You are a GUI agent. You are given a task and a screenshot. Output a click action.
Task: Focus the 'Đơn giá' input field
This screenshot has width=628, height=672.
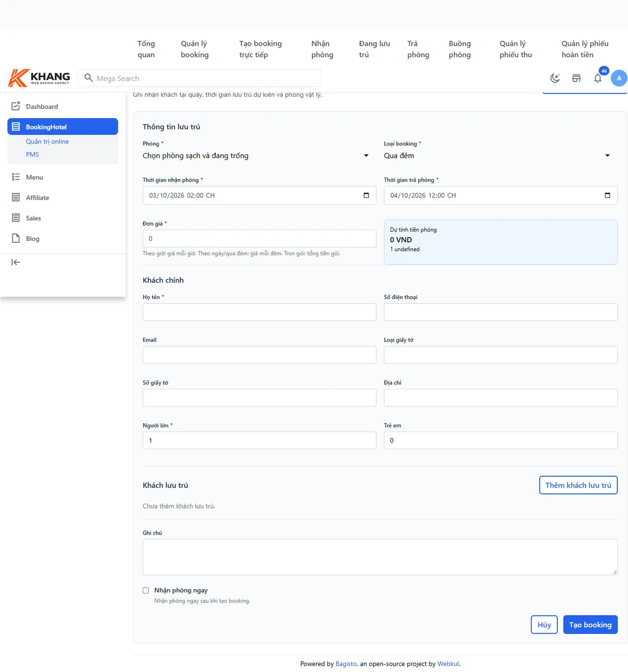[260, 239]
